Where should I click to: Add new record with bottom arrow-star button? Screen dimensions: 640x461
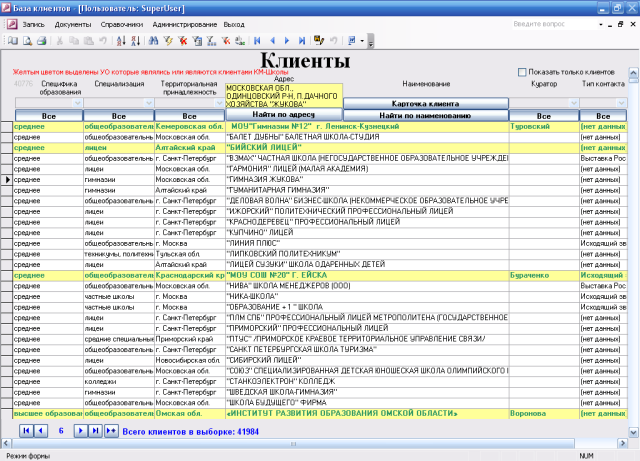[111, 431]
